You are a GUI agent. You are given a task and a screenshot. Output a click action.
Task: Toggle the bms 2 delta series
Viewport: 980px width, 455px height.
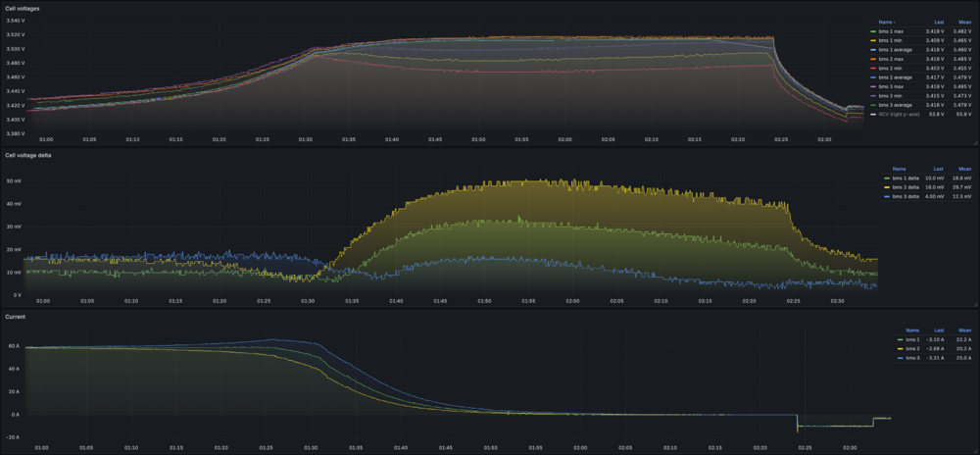[x=905, y=187]
